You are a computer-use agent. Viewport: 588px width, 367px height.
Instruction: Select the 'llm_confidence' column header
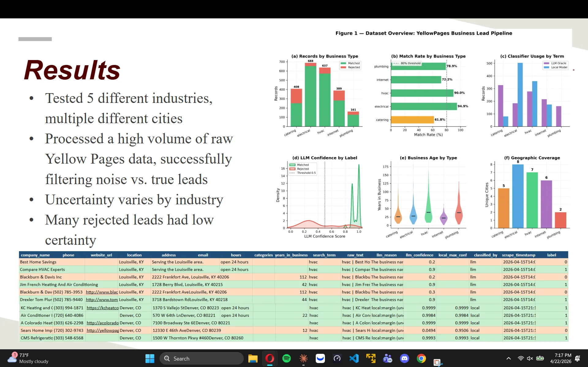pos(420,255)
